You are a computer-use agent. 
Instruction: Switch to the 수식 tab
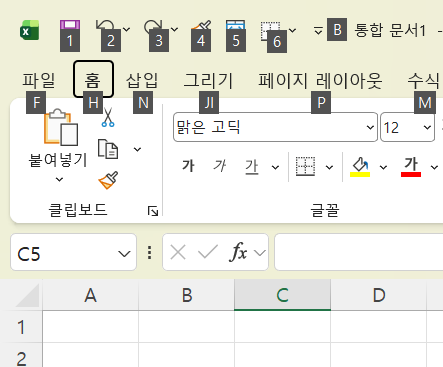(x=423, y=80)
